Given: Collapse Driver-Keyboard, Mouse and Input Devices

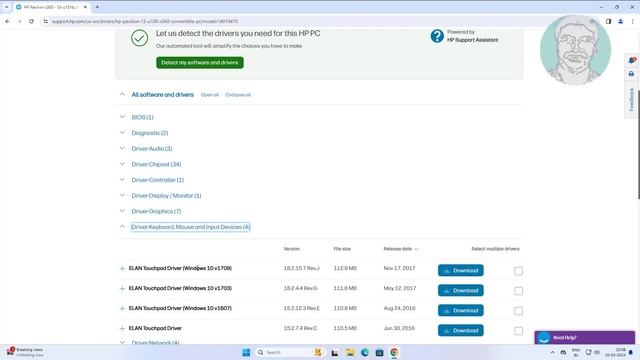Looking at the screenshot, I should [191, 227].
